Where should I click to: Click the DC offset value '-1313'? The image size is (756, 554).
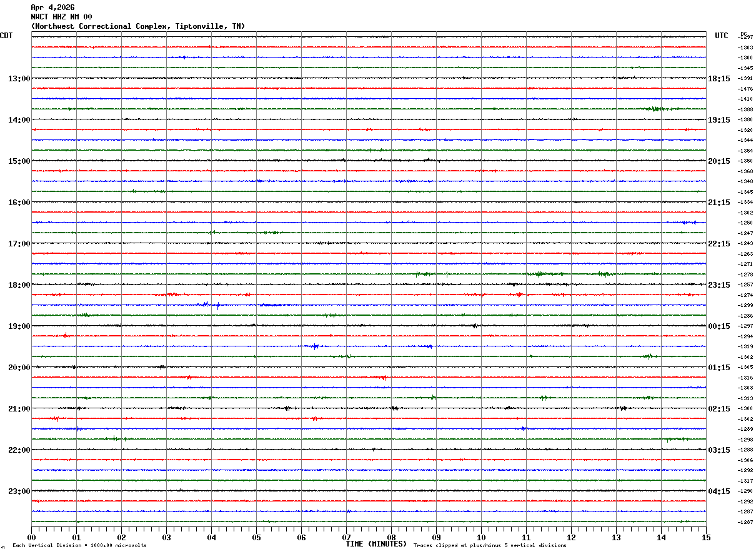coord(745,398)
